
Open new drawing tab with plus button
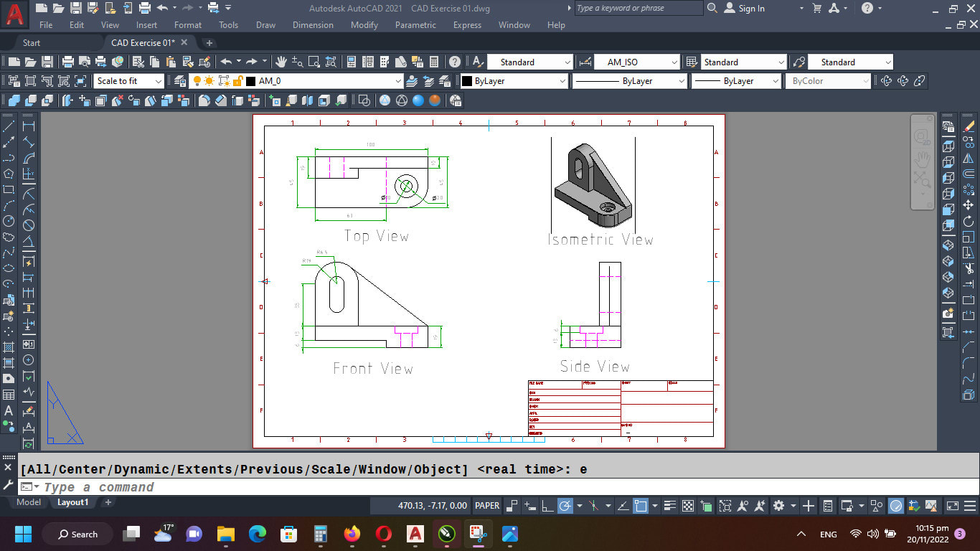[x=209, y=42]
